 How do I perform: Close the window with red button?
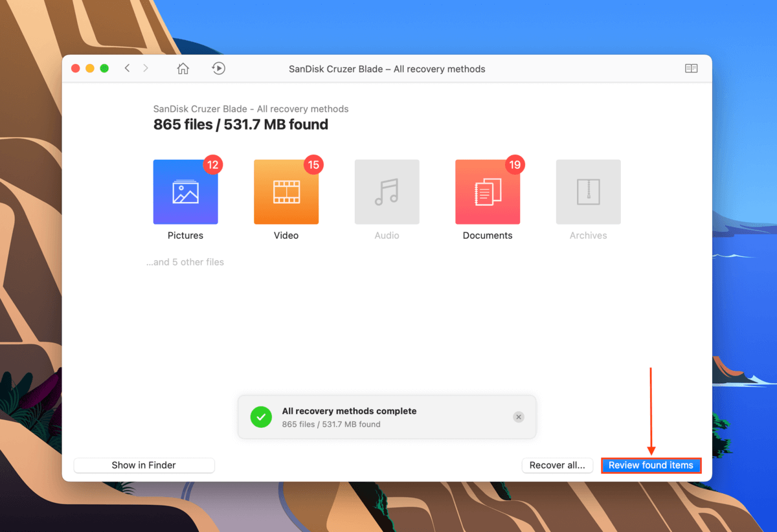click(76, 69)
